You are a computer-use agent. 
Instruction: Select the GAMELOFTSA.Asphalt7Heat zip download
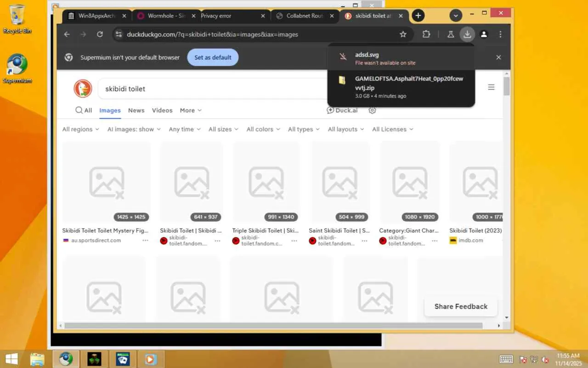pos(401,87)
